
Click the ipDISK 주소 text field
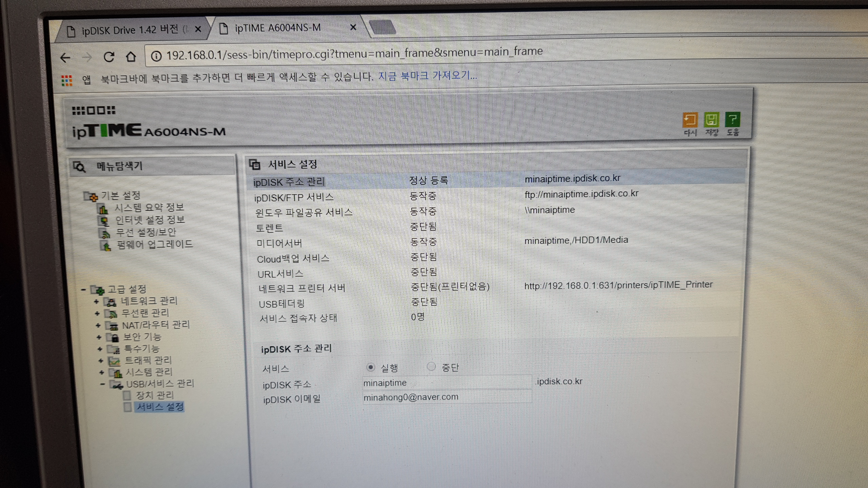447,383
